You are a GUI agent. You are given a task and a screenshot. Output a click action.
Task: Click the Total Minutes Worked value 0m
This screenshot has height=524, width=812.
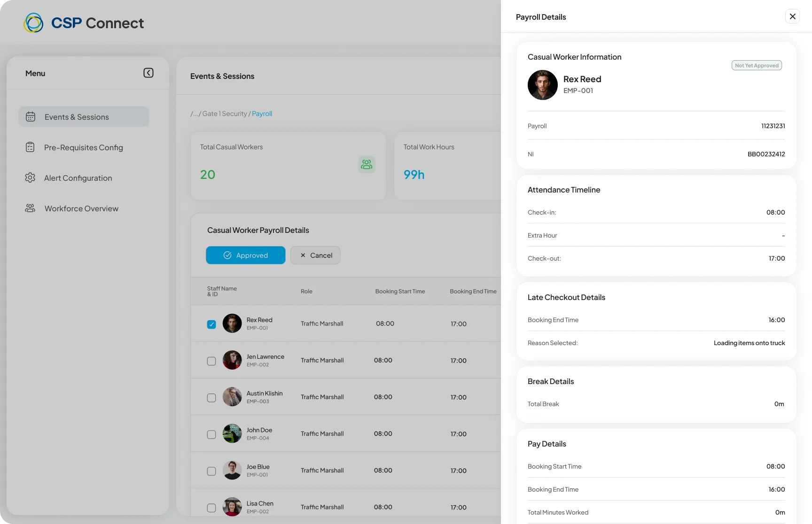point(780,512)
